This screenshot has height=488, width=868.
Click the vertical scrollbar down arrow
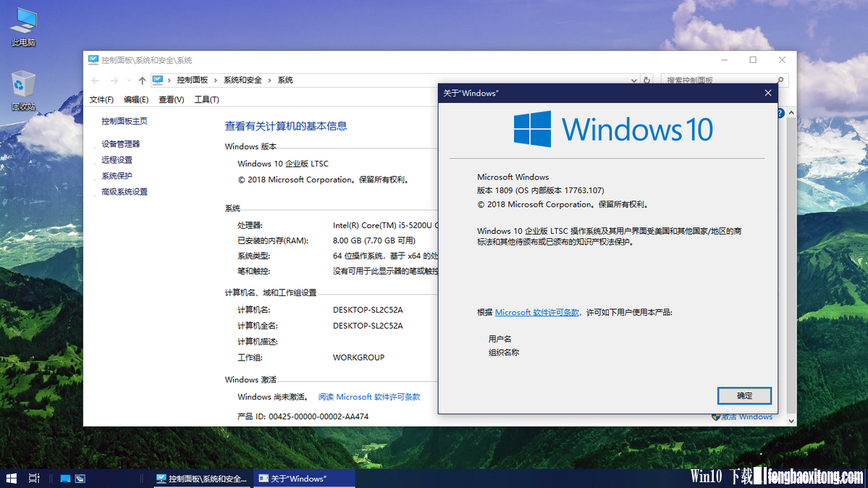pyautogui.click(x=791, y=421)
